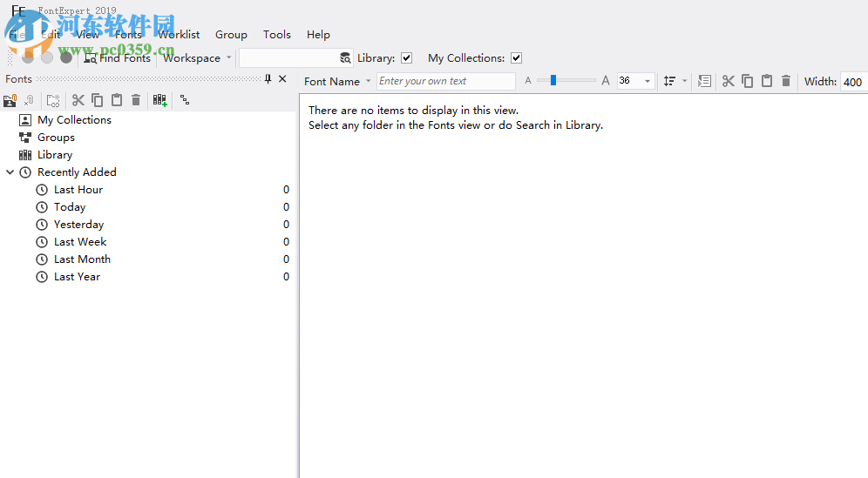Collapse the Recently Added tree node
Viewport: 868px width, 478px height.
pos(10,172)
